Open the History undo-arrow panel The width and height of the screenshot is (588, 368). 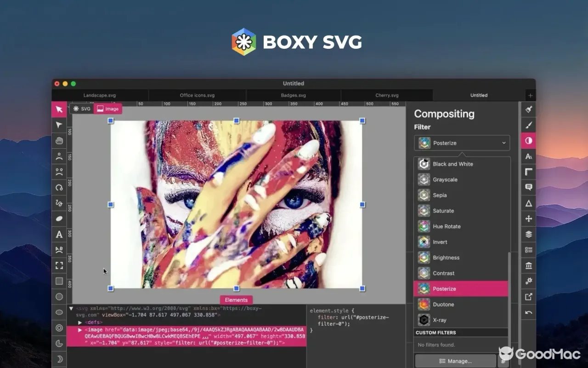pyautogui.click(x=528, y=312)
